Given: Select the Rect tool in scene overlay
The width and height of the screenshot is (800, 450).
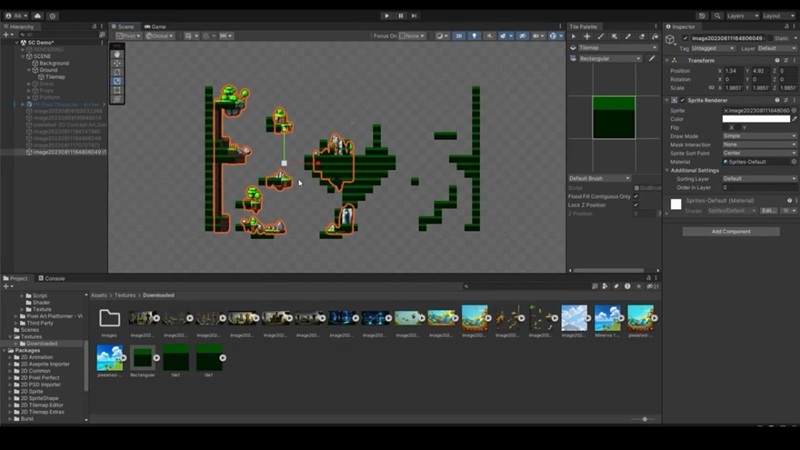Looking at the screenshot, I should click(x=117, y=90).
